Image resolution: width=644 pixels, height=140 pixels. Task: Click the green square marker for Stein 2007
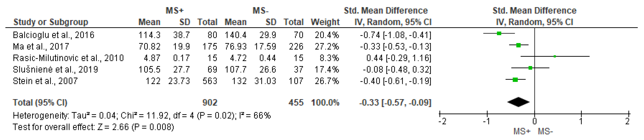click(515, 80)
